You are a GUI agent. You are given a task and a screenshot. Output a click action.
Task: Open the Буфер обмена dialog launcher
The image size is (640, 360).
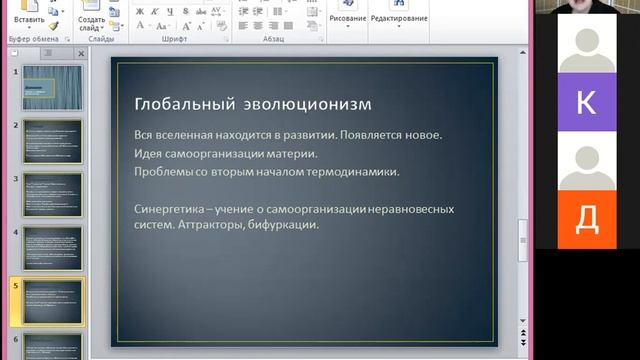[x=67, y=40]
